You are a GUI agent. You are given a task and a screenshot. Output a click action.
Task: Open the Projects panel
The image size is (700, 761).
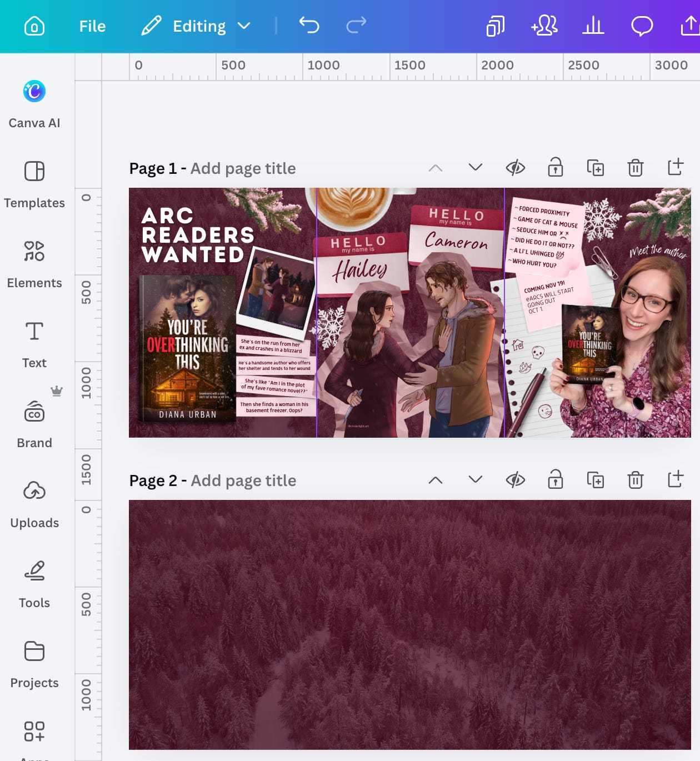click(x=34, y=665)
